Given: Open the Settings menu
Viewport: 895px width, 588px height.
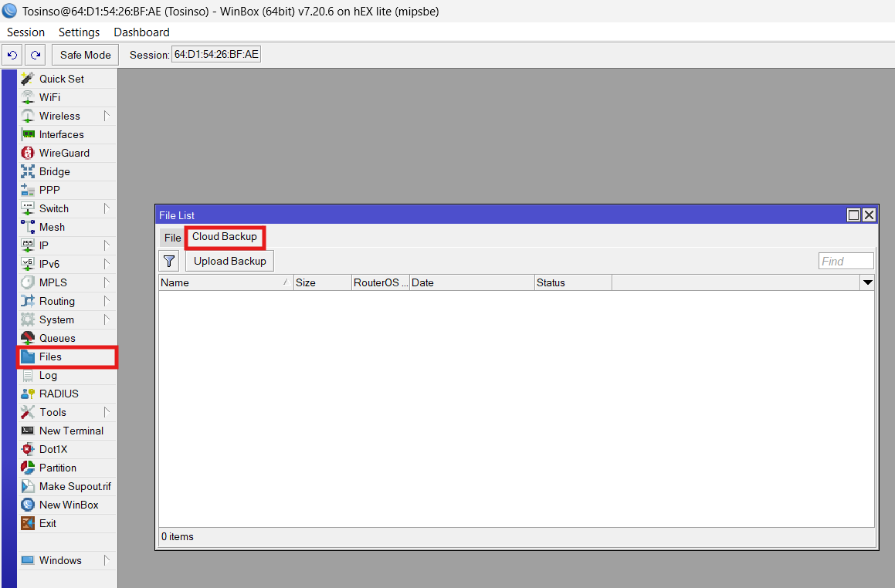Looking at the screenshot, I should point(79,32).
